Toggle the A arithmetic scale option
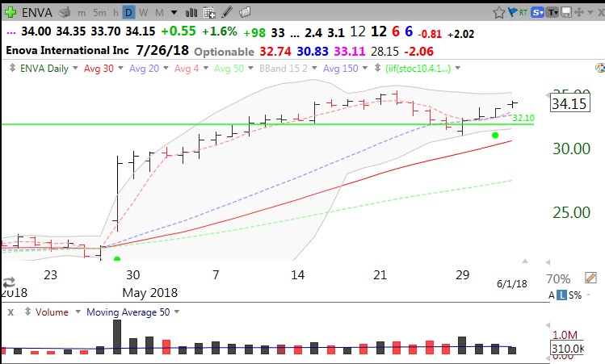This screenshot has height=364, width=605. click(x=552, y=295)
